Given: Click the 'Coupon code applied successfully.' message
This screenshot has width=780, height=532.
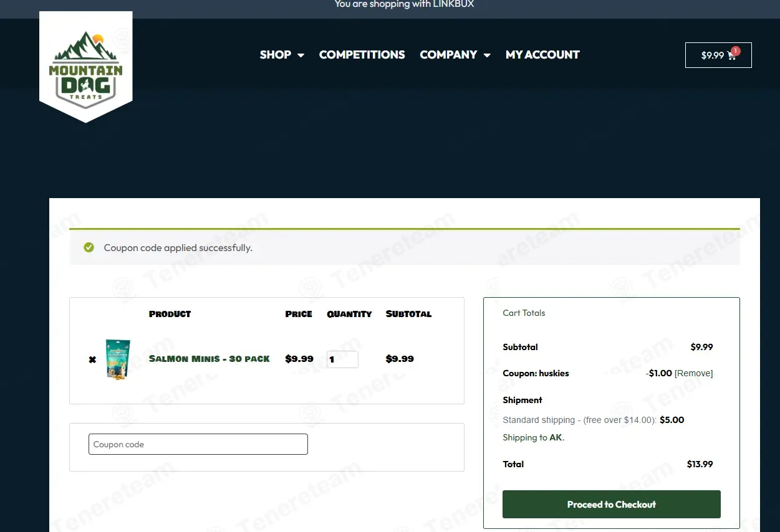Looking at the screenshot, I should click(x=178, y=248).
